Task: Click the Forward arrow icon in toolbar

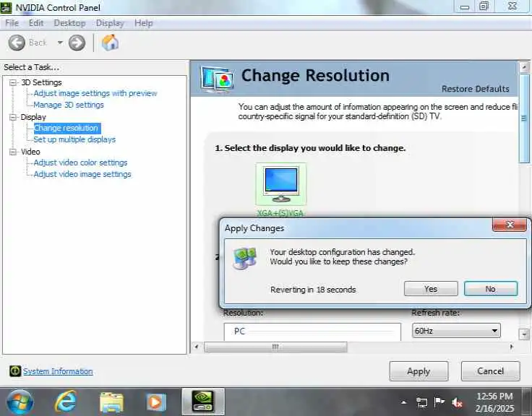Action: [x=77, y=43]
